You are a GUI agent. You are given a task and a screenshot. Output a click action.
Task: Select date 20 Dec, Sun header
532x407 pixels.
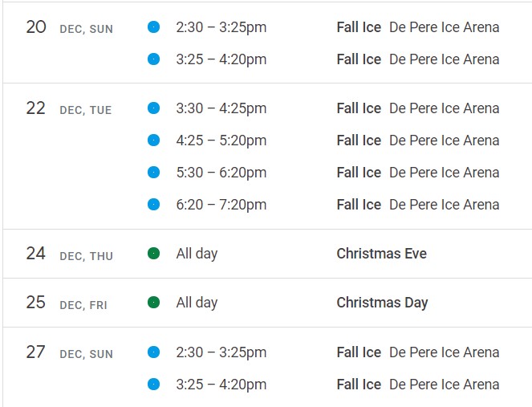[x=70, y=27]
